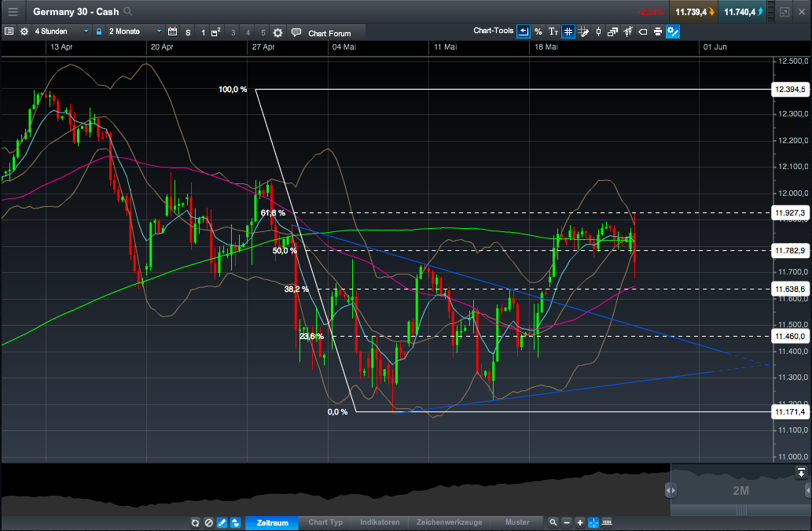
Task: Click the 11.638,6 price label
Action: 790,289
